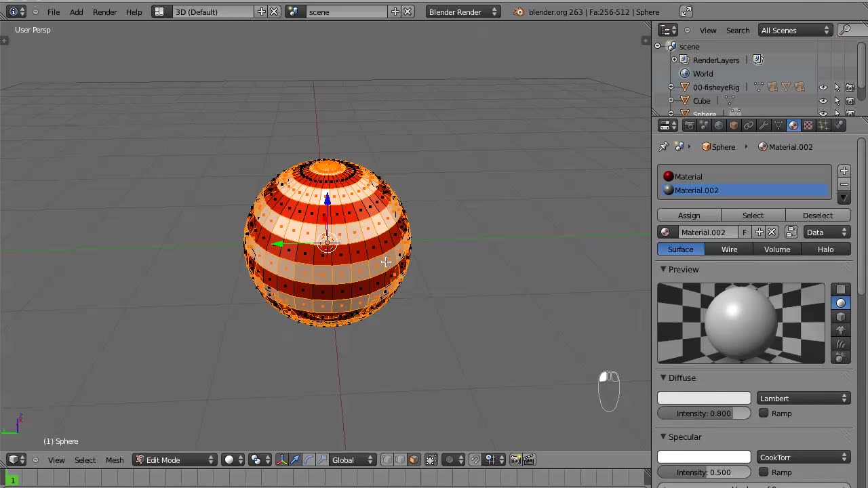Image resolution: width=868 pixels, height=488 pixels.
Task: Open the Render properties tab (camera icon)
Action: coord(689,125)
